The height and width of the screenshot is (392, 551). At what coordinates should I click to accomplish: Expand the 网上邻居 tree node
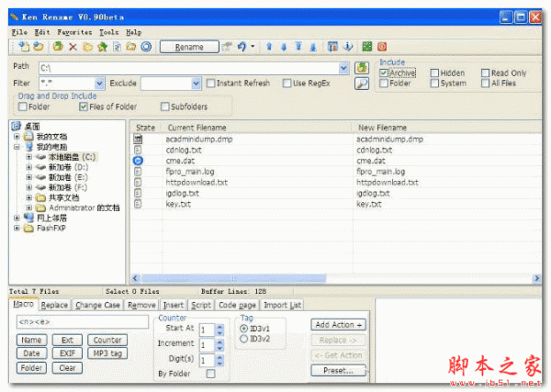pos(17,218)
